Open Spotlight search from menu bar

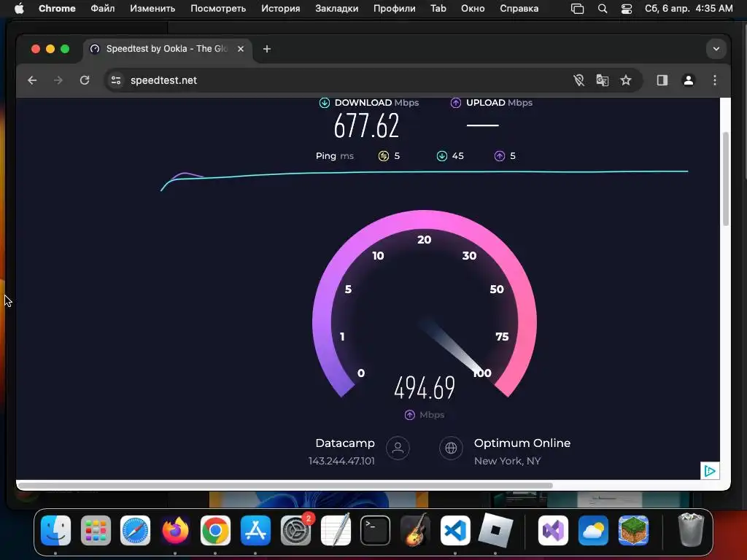tap(602, 9)
